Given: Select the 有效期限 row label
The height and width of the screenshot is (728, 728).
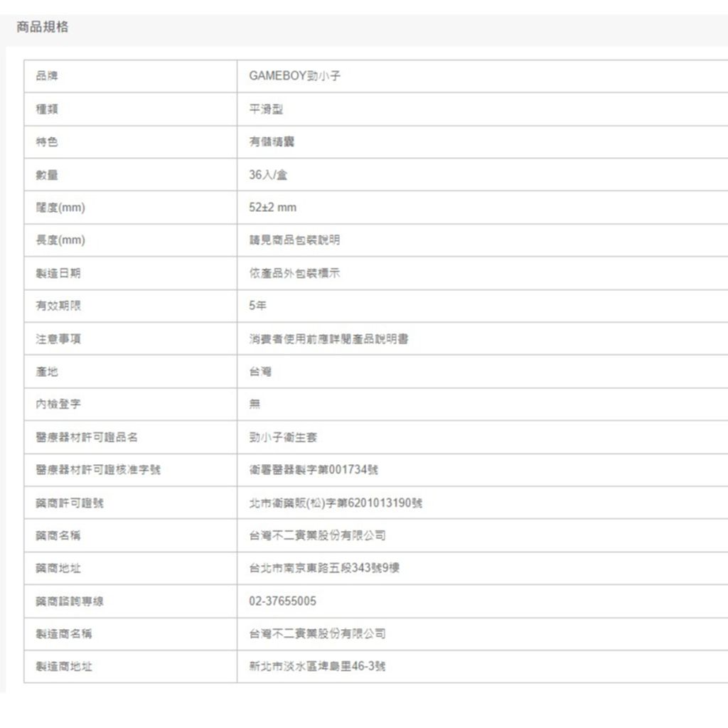Looking at the screenshot, I should 58,306.
